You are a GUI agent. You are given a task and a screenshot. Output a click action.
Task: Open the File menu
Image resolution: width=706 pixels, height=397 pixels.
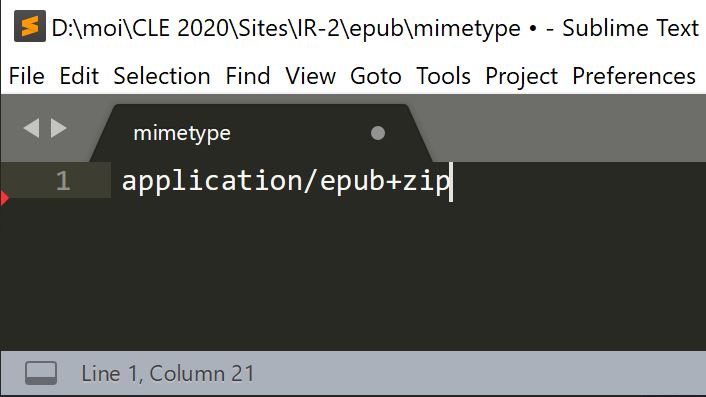(x=27, y=76)
